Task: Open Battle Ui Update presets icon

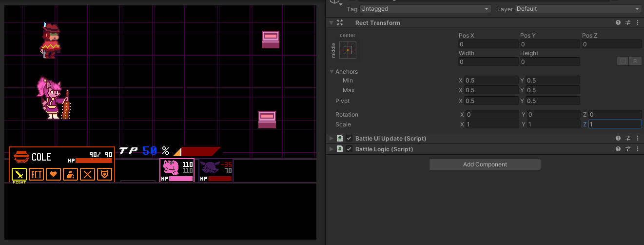Action: tap(628, 139)
